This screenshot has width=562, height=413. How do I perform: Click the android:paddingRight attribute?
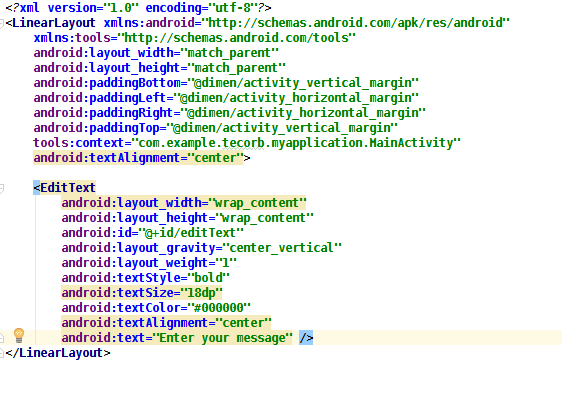(x=230, y=113)
